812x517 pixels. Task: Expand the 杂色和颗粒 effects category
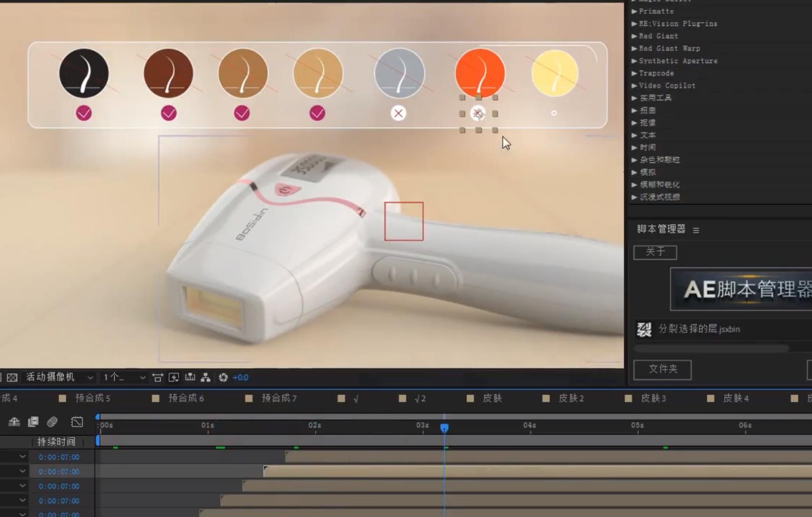634,160
